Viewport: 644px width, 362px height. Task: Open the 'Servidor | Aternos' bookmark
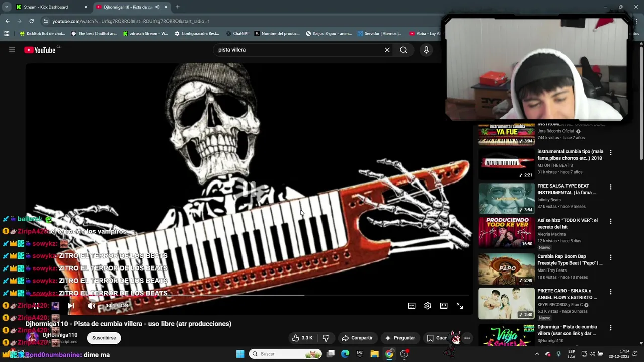click(380, 34)
